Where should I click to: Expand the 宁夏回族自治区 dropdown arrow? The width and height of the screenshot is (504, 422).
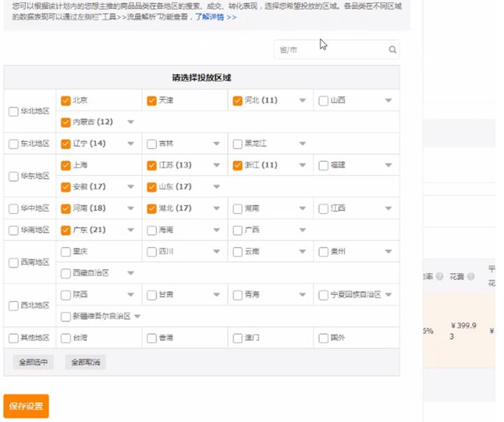(x=388, y=295)
